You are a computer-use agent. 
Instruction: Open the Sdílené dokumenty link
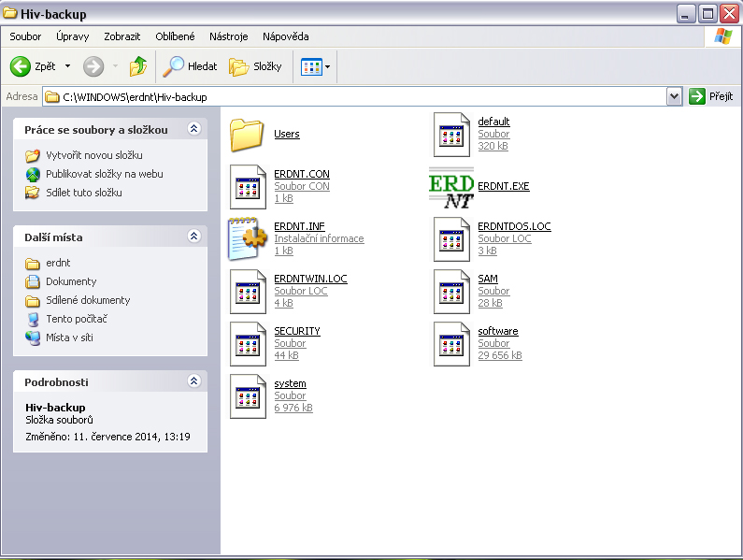tap(88, 300)
